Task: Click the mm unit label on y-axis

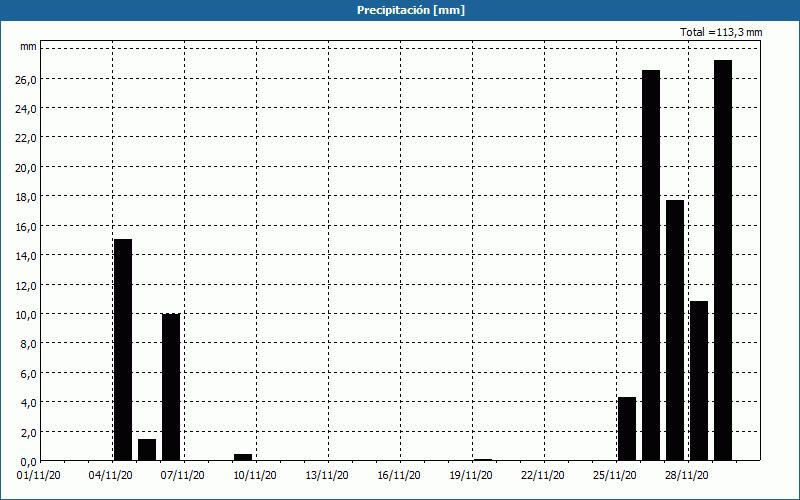Action: click(x=28, y=47)
